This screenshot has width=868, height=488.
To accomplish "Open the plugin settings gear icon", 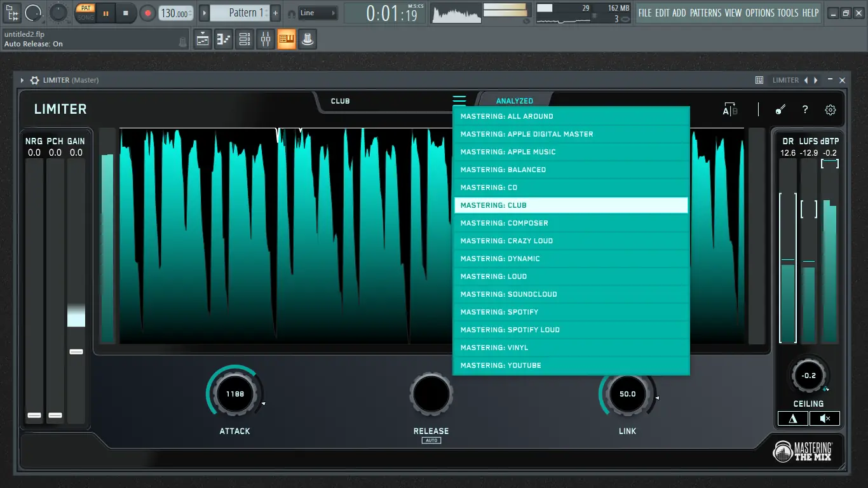I will [831, 110].
